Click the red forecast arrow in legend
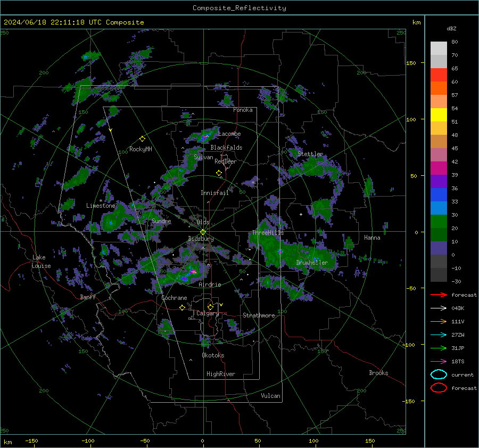Image resolution: width=479 pixels, height=448 pixels. [x=439, y=295]
